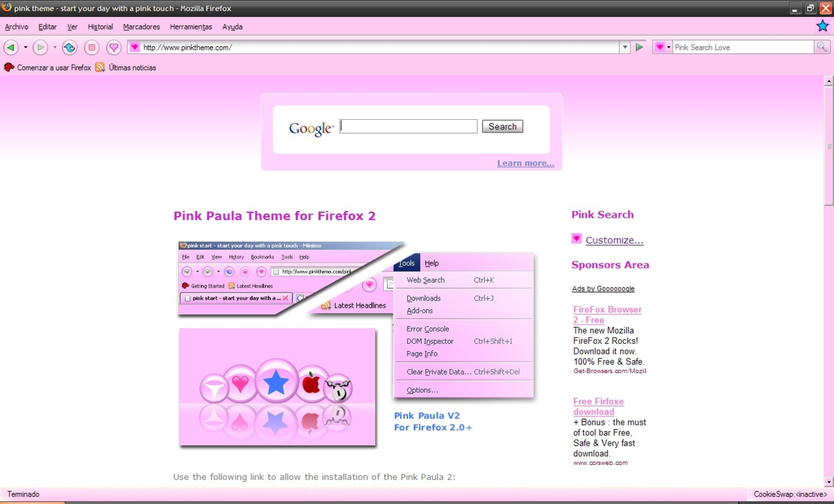The width and height of the screenshot is (834, 504).
Task: Click the RSS icon for Últimas noticias
Action: 100,67
